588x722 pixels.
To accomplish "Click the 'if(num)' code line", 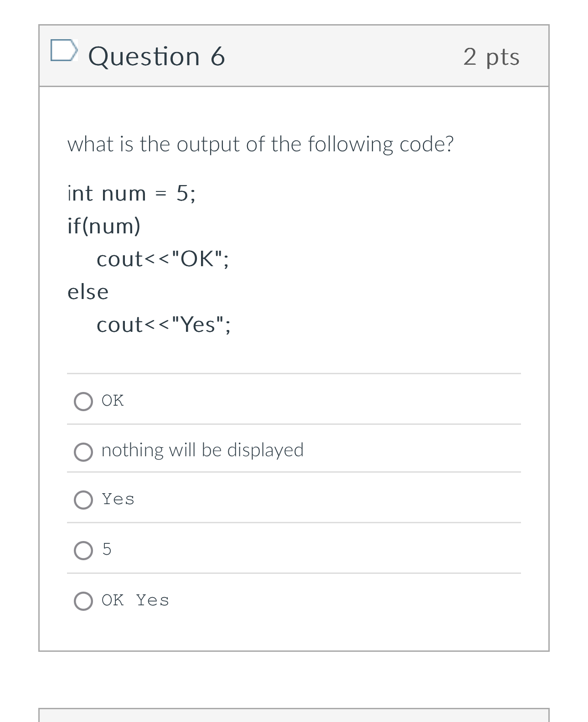I will 103,226.
